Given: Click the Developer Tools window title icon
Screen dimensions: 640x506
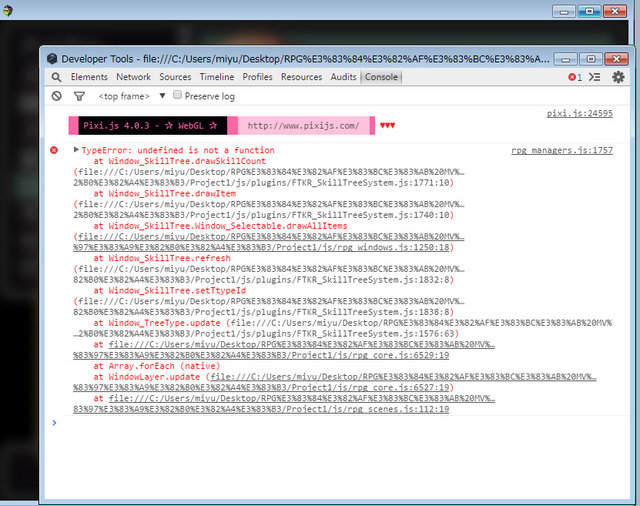Looking at the screenshot, I should click(x=52, y=59).
